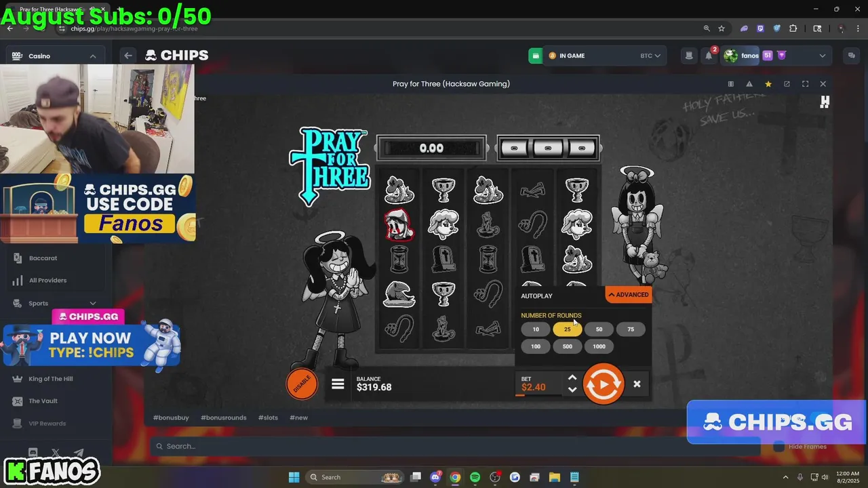The image size is (868, 488).
Task: Toggle the Hide Frames switch
Action: [x=779, y=446]
